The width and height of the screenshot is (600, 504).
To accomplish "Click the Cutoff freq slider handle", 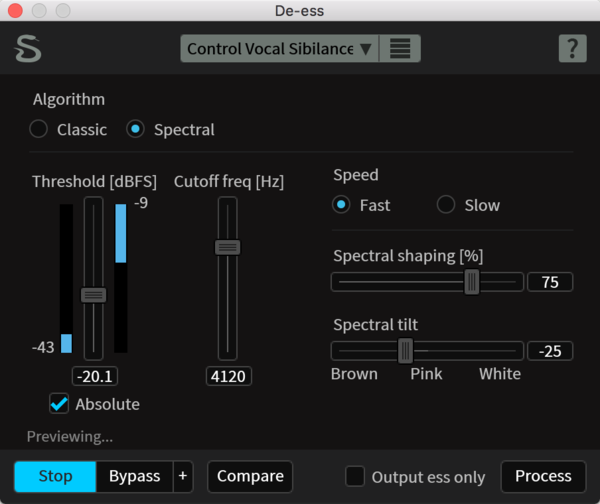I will pyautogui.click(x=228, y=247).
